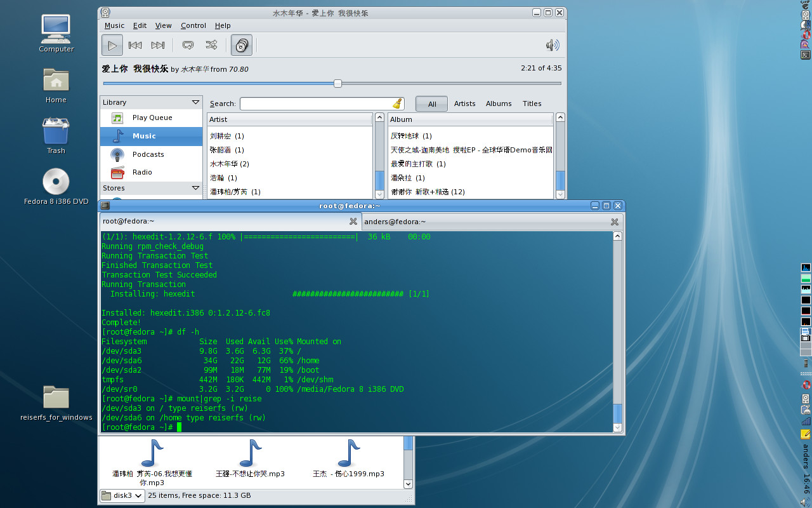This screenshot has width=812, height=508.
Task: Select the Albums search filter
Action: 499,104
